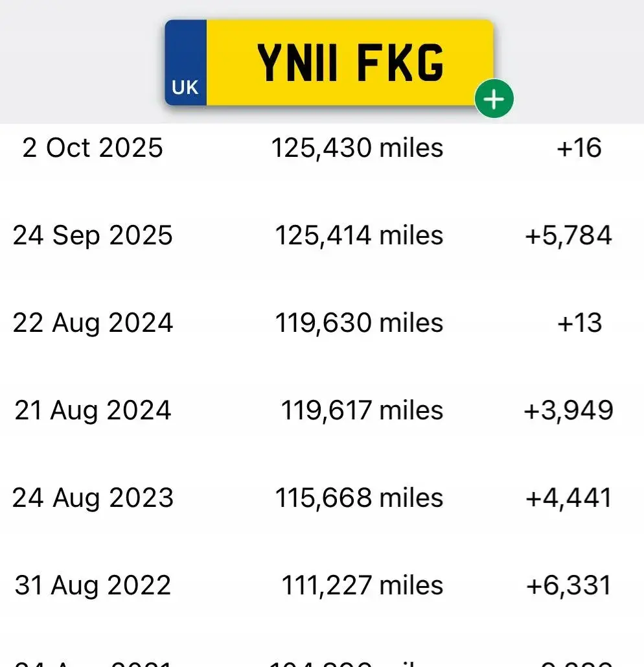Tap the +13 mileage difference
Viewport: 644px width, 667px height.
pyautogui.click(x=579, y=323)
